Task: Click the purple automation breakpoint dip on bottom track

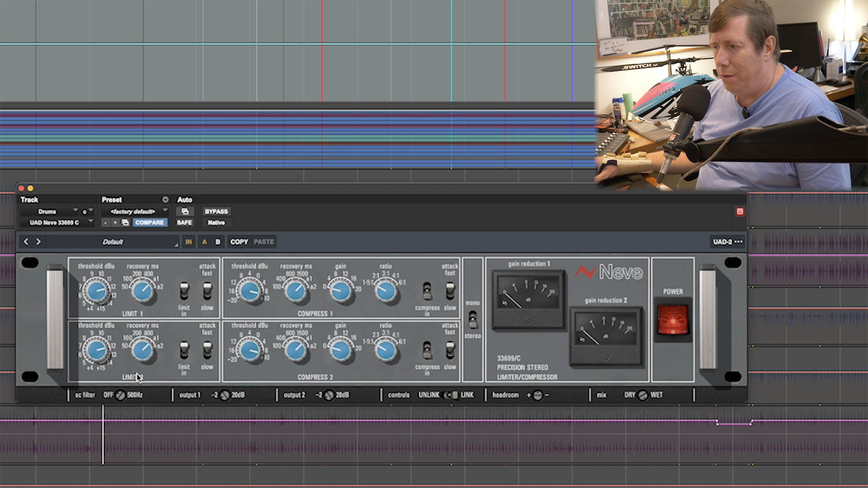Action: [734, 424]
